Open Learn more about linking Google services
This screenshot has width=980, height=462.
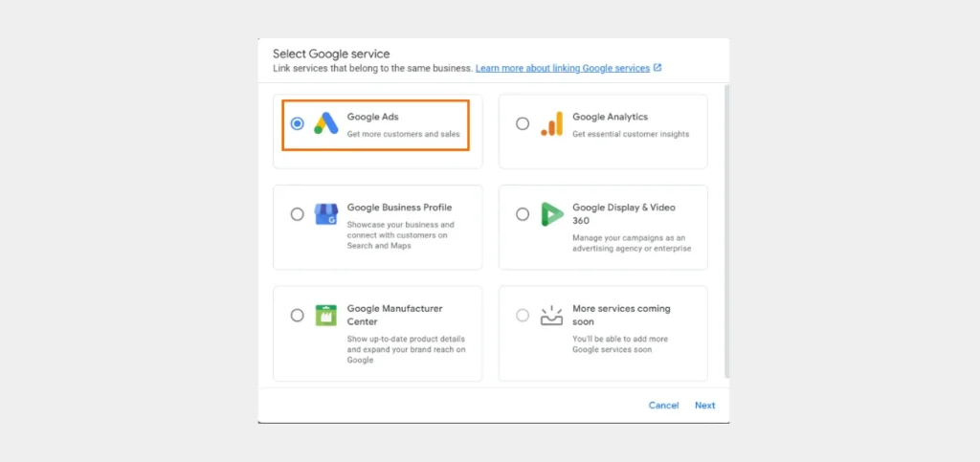tap(563, 68)
